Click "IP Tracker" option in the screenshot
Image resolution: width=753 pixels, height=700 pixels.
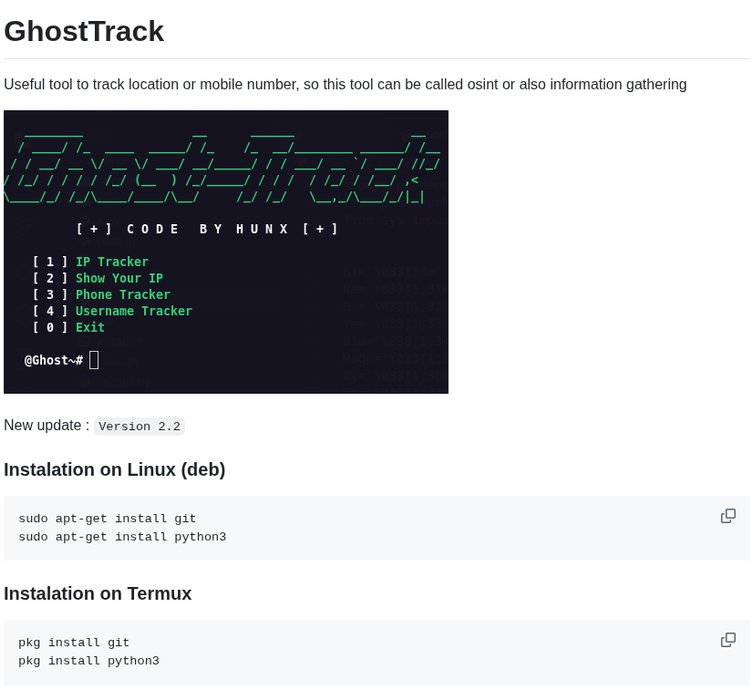tap(112, 262)
